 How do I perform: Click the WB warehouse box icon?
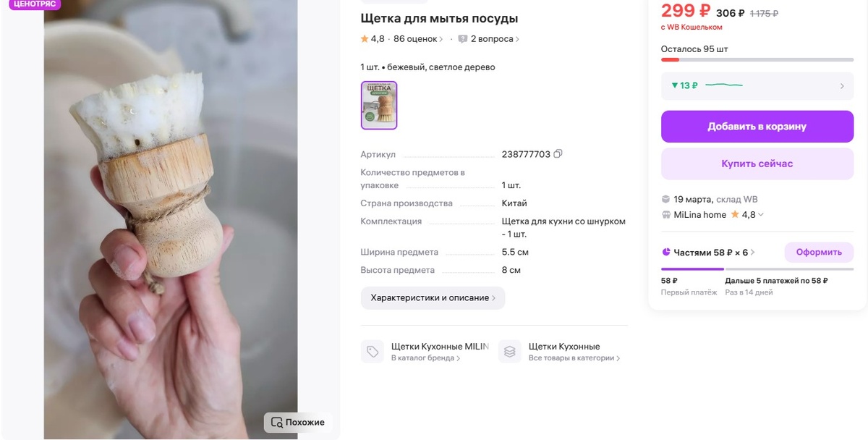click(665, 199)
